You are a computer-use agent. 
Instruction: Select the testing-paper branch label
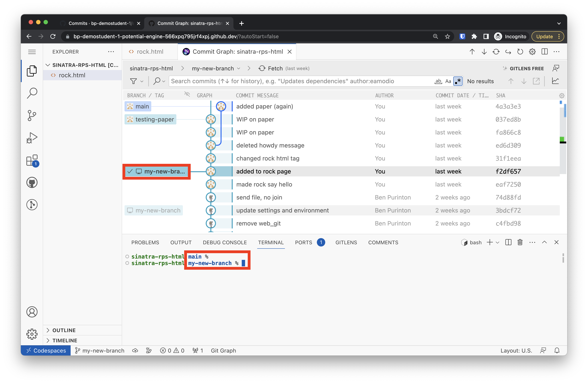click(151, 119)
